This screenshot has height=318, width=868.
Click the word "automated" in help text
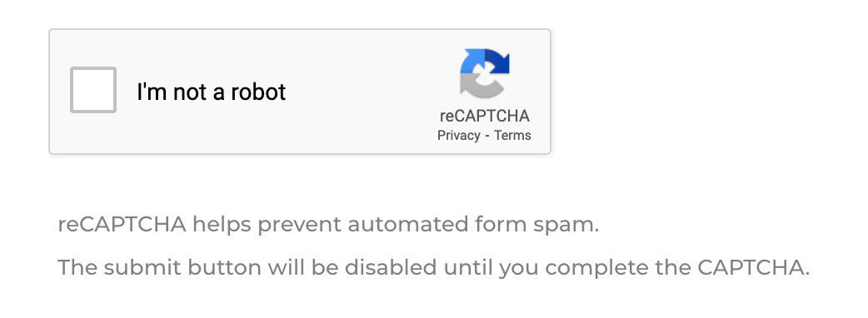click(408, 225)
